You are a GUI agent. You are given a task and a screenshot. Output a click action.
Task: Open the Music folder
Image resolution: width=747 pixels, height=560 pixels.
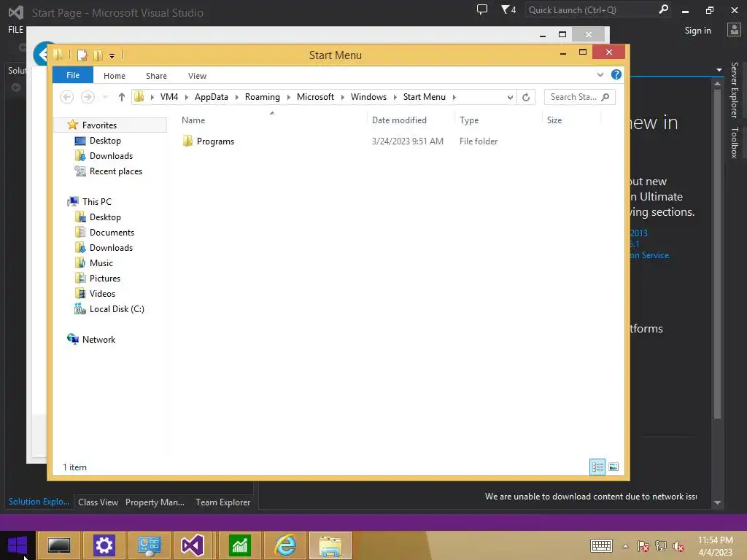(x=101, y=262)
